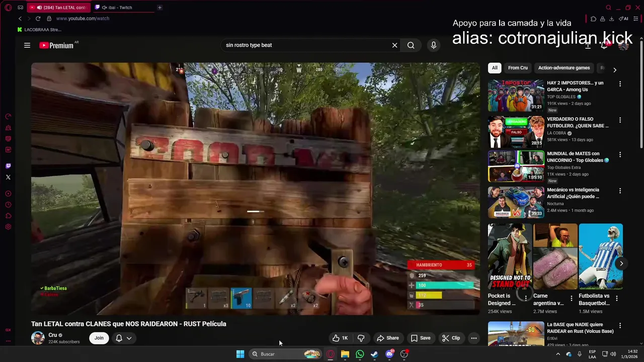The image size is (644, 362).
Task: Open the Opera main menu logo
Action: tap(8, 8)
